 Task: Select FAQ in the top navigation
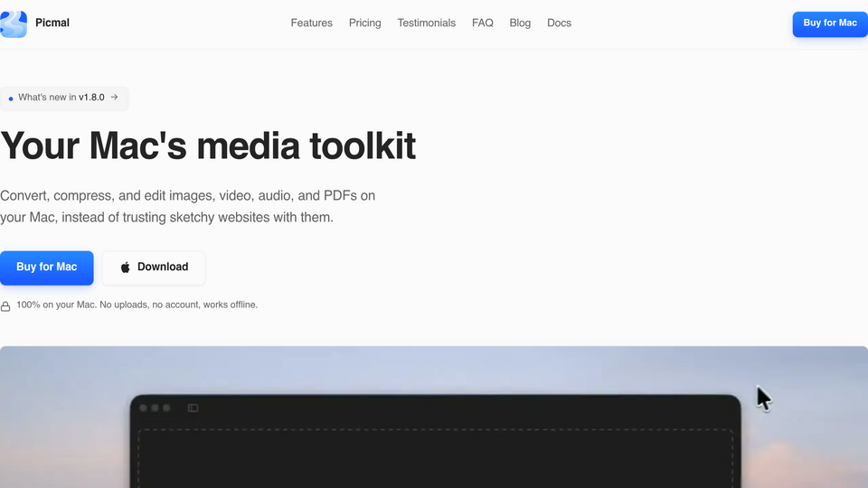482,23
